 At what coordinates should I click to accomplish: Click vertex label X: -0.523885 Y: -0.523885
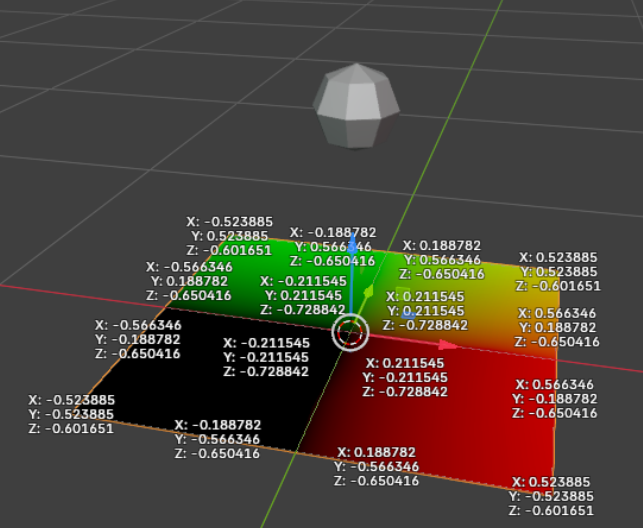[71, 414]
